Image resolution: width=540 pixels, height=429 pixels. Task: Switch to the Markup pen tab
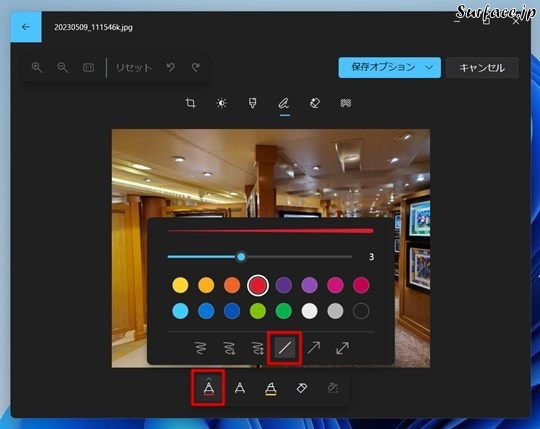pyautogui.click(x=284, y=103)
